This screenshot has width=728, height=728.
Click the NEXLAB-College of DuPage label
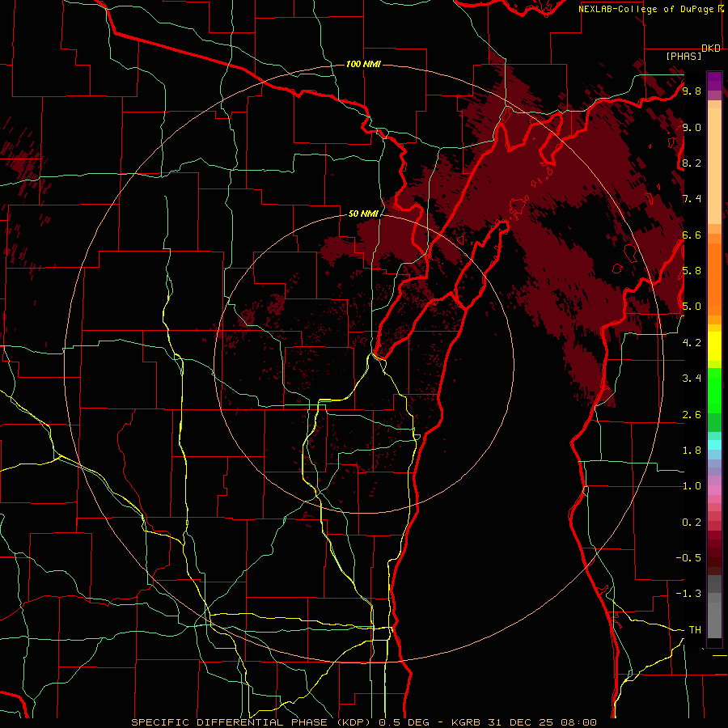pyautogui.click(x=646, y=9)
